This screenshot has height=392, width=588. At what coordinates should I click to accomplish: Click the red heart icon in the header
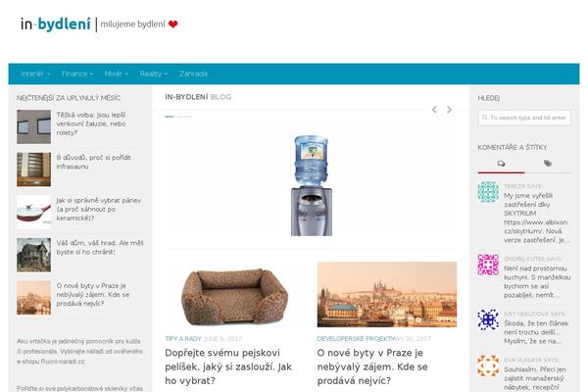pos(172,24)
